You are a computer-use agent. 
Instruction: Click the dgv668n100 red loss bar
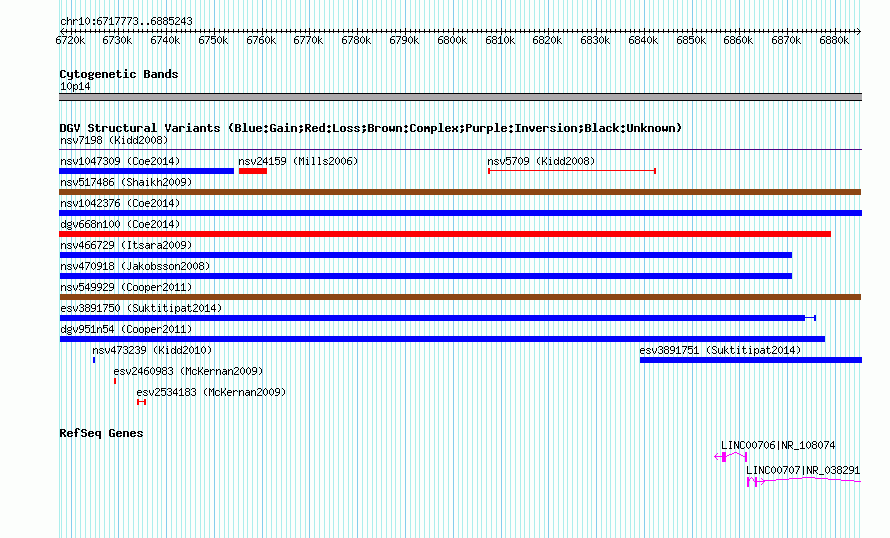[445, 234]
